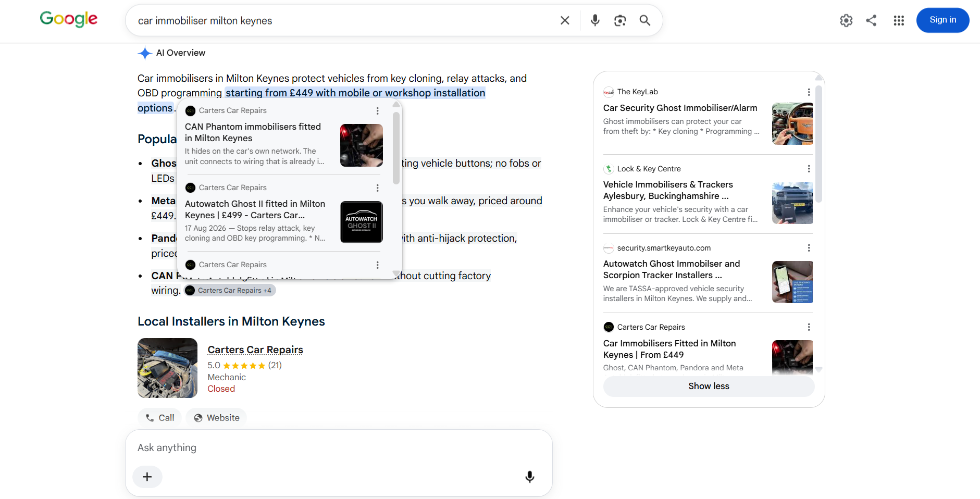This screenshot has height=499, width=980.
Task: Collapse sources with Show less
Action: (709, 386)
